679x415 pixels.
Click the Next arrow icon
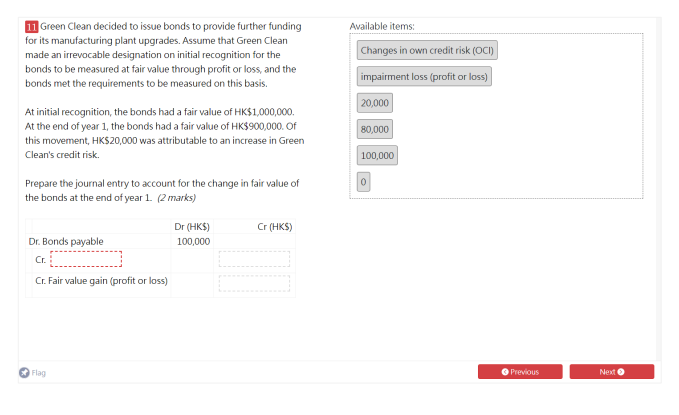[x=621, y=372]
